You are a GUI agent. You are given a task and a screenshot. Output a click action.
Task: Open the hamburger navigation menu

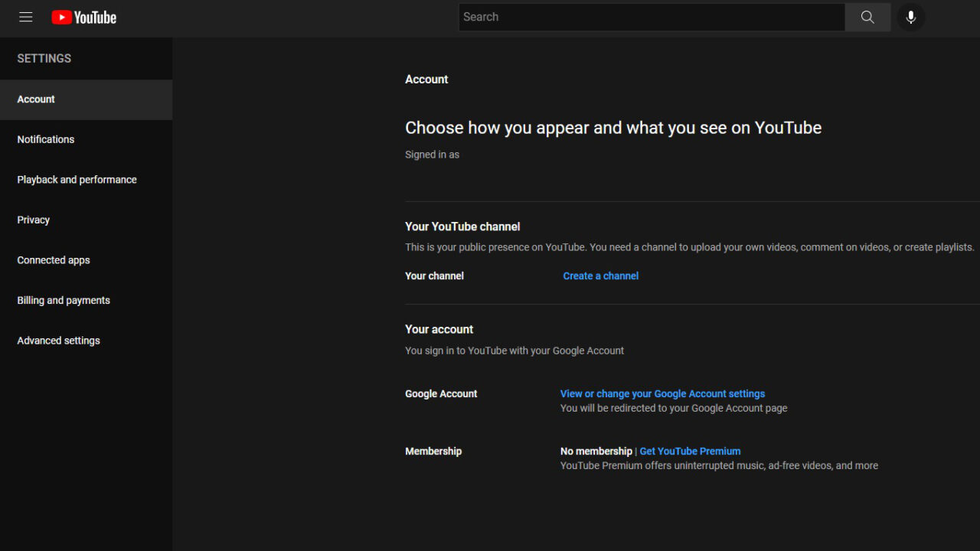pos(25,17)
